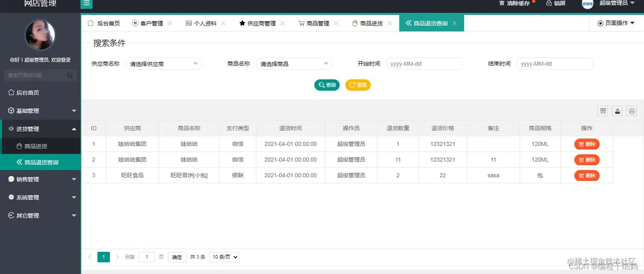Image resolution: width=644 pixels, height=274 pixels.
Task: Click the table export icon
Action: (x=618, y=111)
